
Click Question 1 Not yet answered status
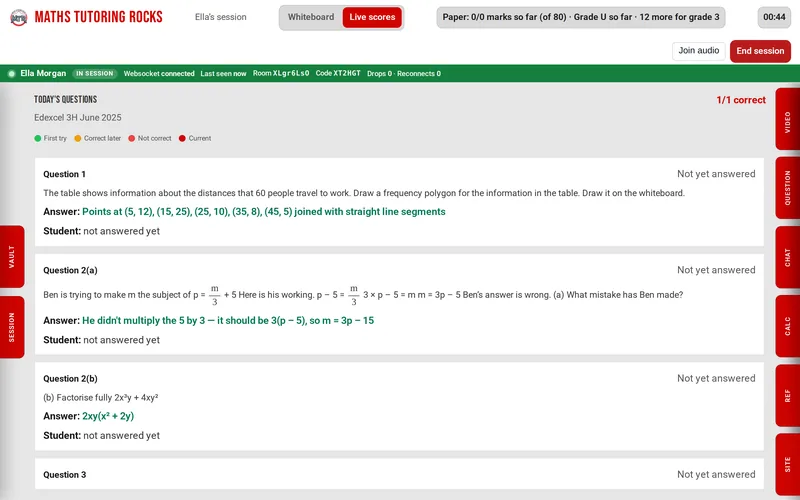click(716, 174)
